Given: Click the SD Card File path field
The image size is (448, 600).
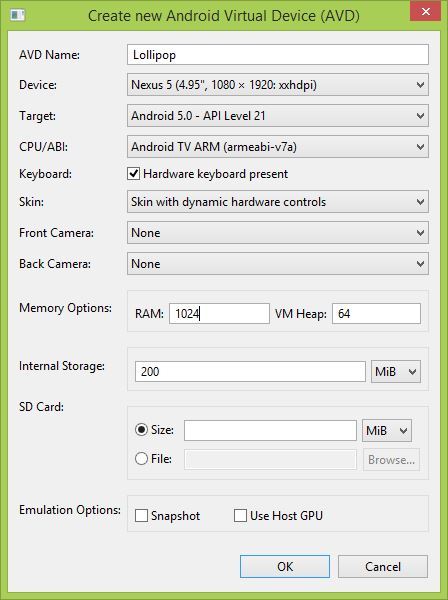Looking at the screenshot, I should 270,460.
